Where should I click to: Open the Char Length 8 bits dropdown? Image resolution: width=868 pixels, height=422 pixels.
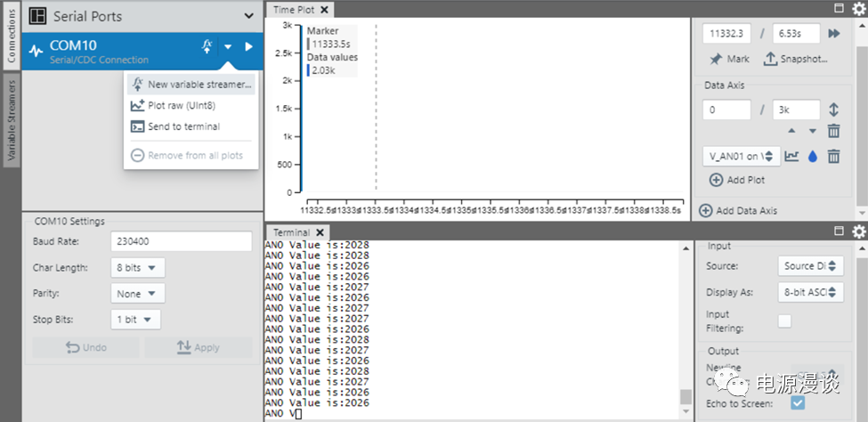[x=138, y=268]
